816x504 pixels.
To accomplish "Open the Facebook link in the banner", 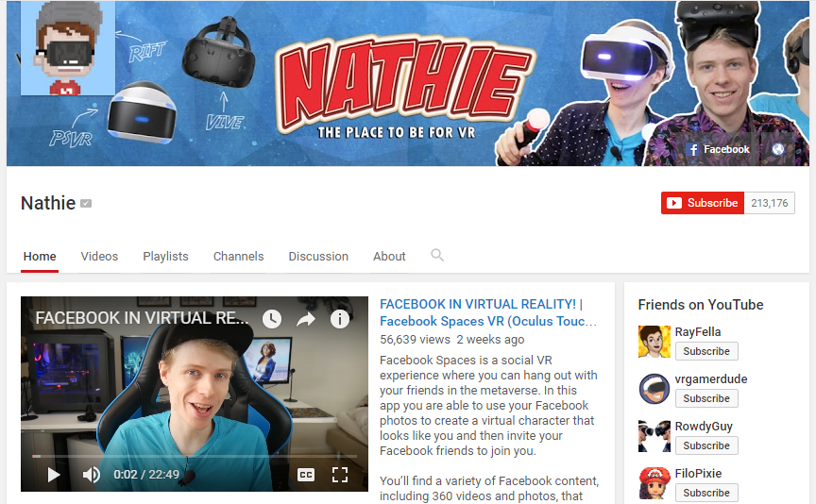I will coord(718,149).
